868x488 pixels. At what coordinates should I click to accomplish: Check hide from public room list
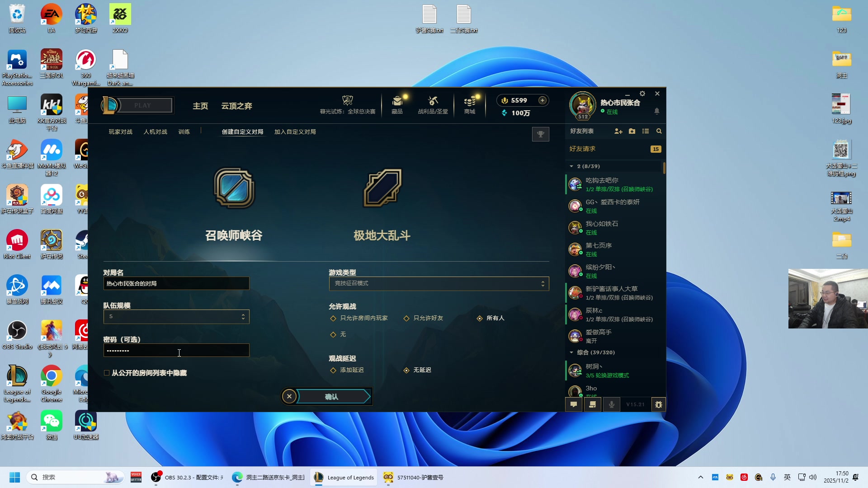tap(107, 373)
